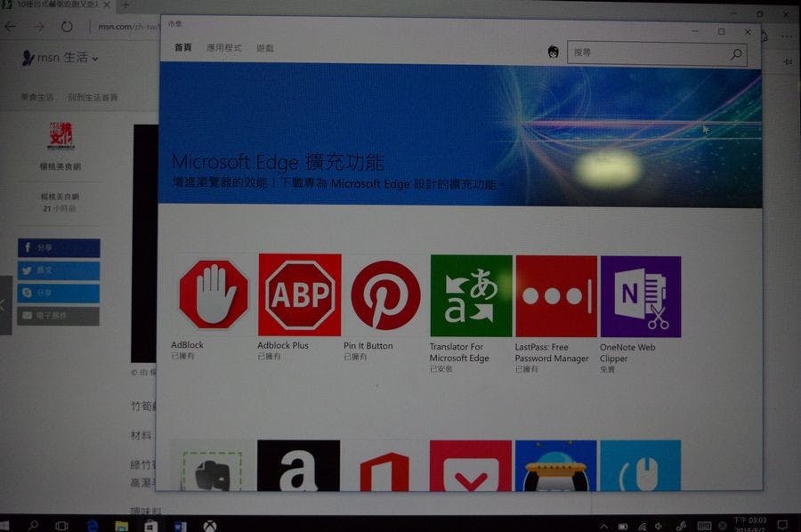Image resolution: width=801 pixels, height=532 pixels.
Task: Open the Office extension tile
Action: pos(384,465)
